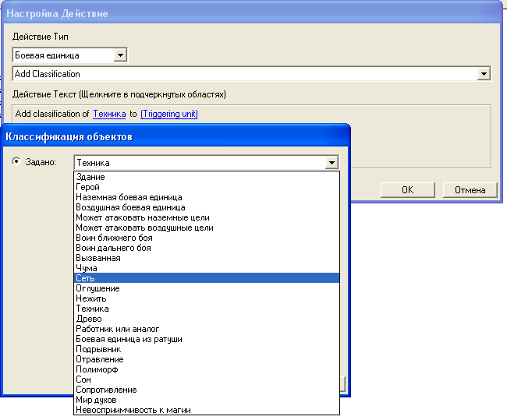Pick Оглушение from the dropdown list
The image size is (507, 420).
(207, 288)
